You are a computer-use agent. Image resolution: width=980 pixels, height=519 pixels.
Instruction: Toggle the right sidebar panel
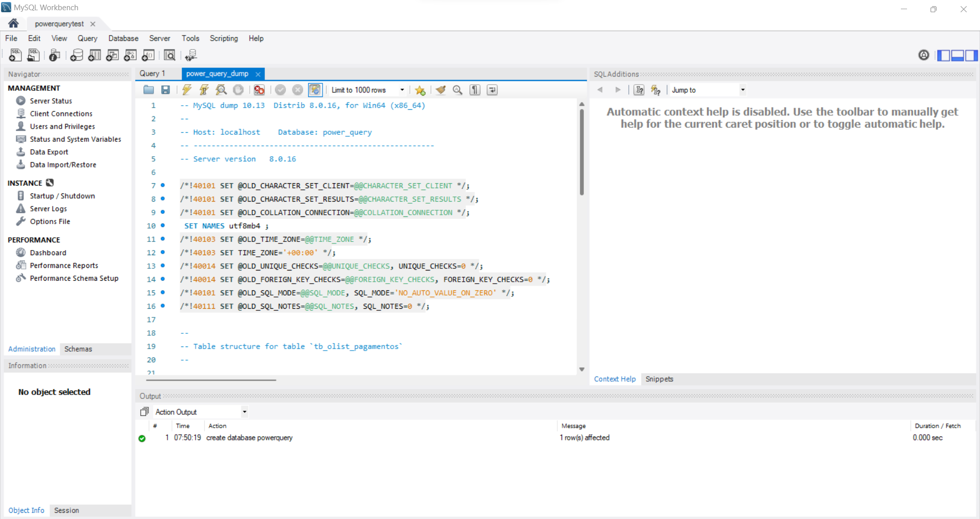971,55
